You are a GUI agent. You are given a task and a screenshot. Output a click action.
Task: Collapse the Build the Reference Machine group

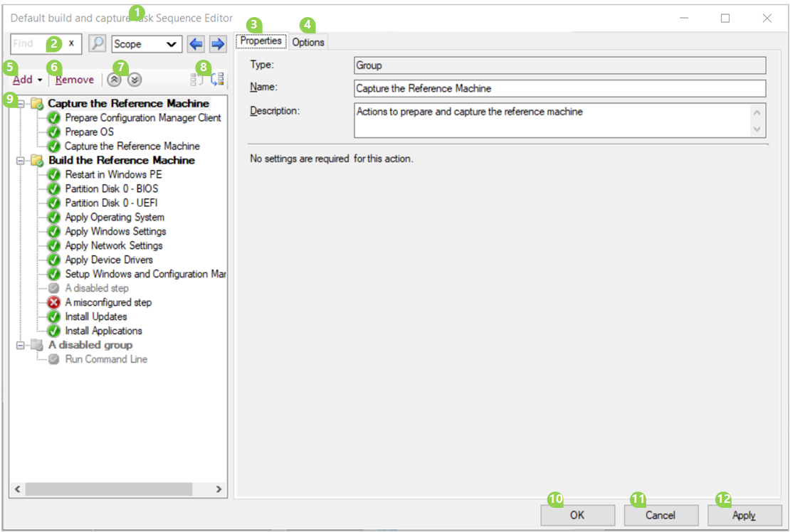(21, 160)
